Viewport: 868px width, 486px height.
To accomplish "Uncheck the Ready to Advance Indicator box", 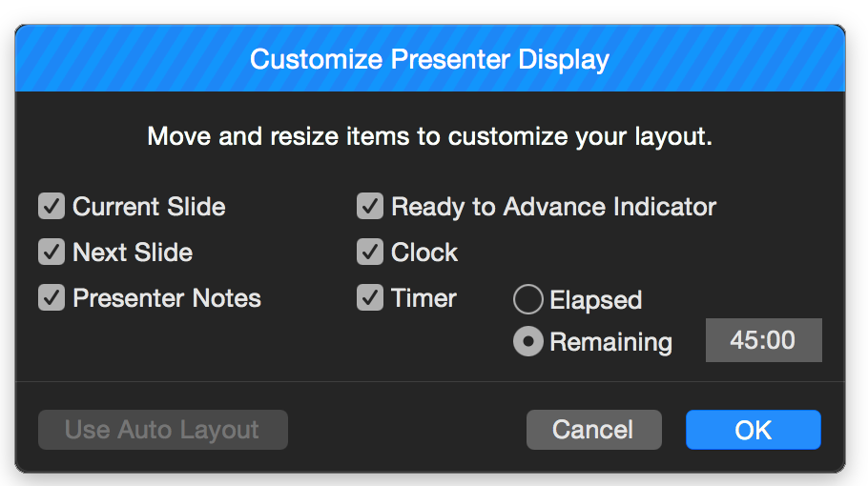I will click(x=370, y=206).
